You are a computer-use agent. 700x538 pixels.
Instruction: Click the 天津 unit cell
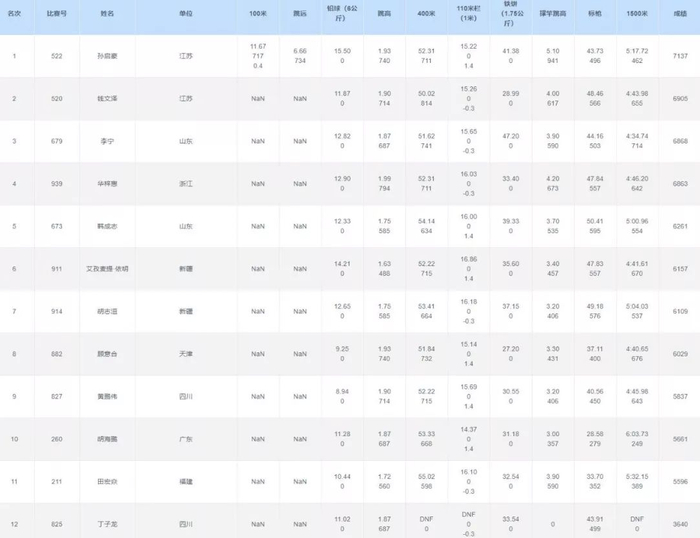pos(189,354)
